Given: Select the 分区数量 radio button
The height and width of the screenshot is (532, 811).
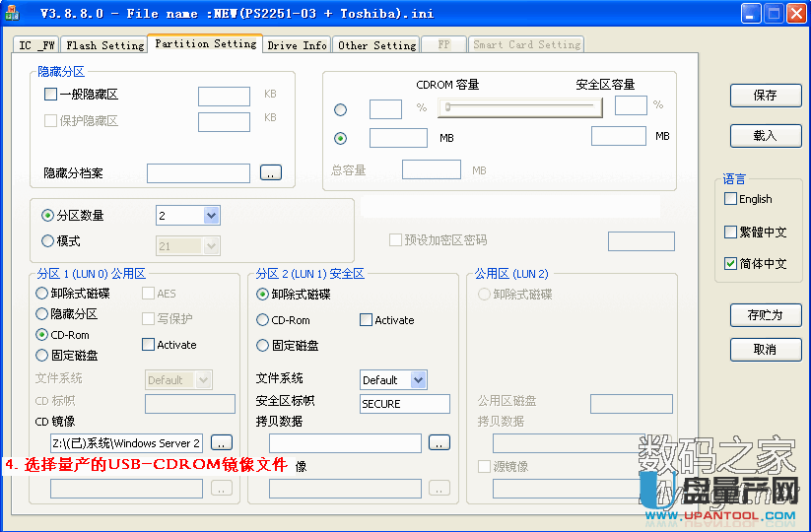Looking at the screenshot, I should click(47, 215).
